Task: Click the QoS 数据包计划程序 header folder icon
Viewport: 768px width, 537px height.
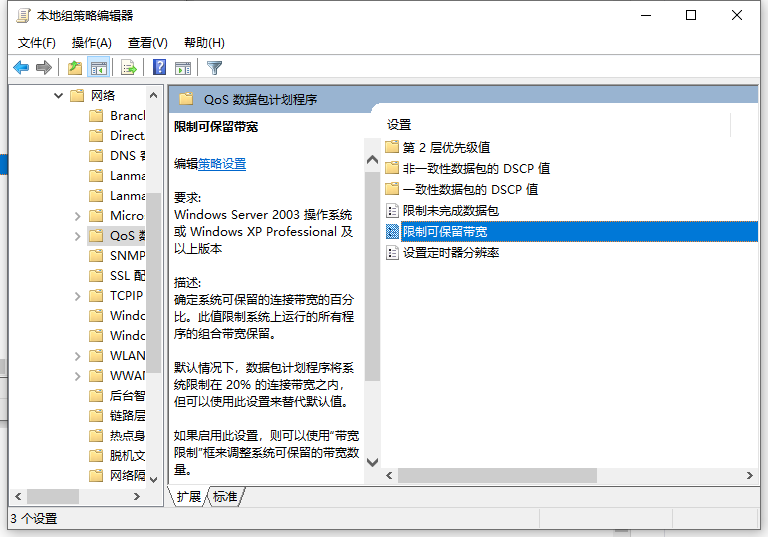Action: [186, 99]
